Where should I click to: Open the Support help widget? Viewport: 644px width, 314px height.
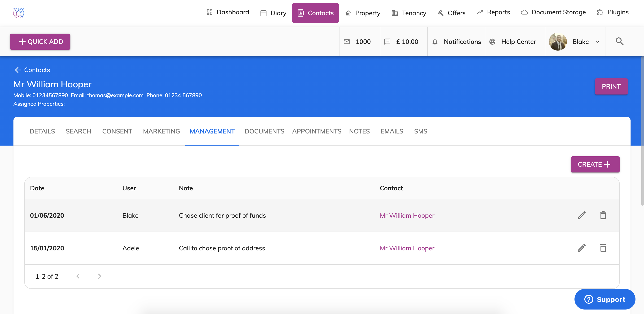point(605,299)
